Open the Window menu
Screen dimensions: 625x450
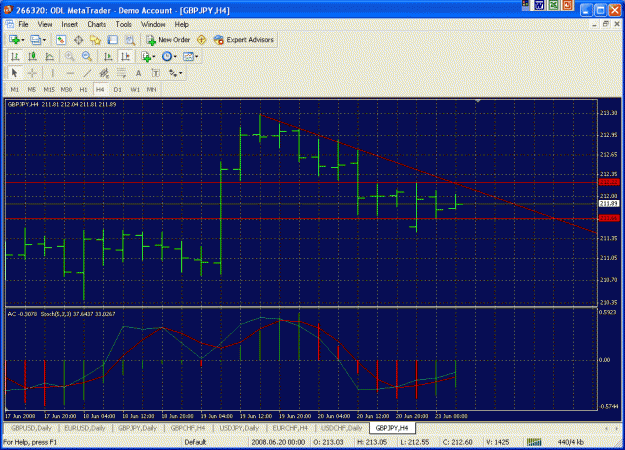click(x=153, y=24)
